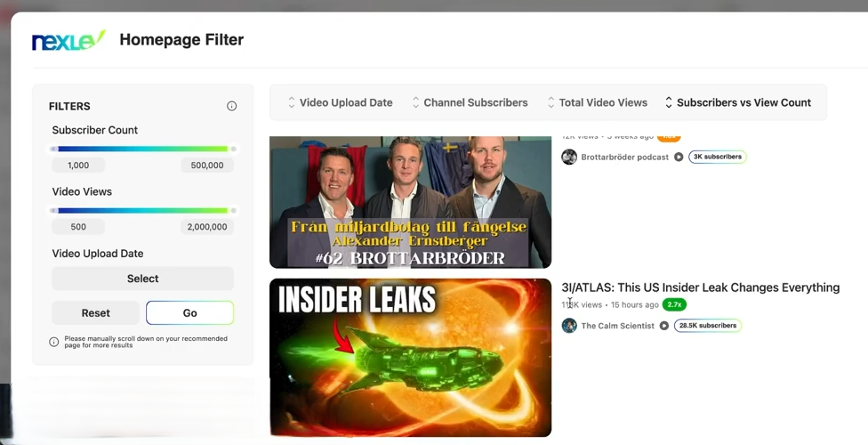Sort by Subscribers vs View Count
Image resolution: width=868 pixels, height=445 pixels.
(x=738, y=102)
